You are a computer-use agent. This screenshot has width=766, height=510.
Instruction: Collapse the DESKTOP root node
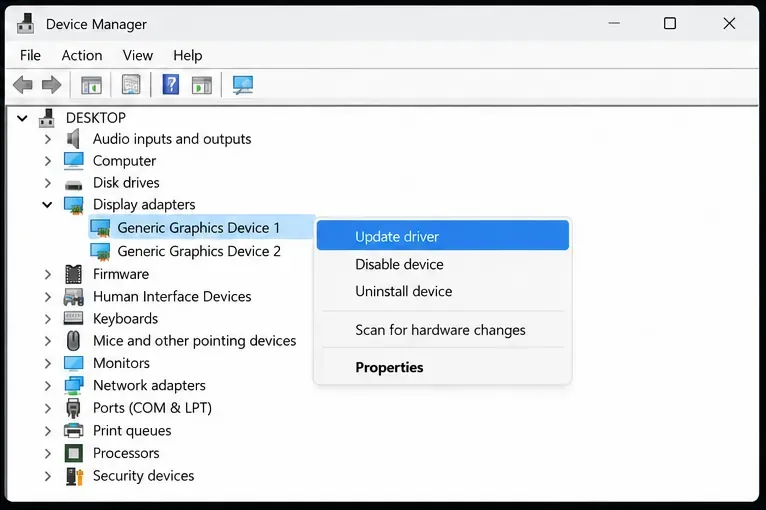point(22,118)
